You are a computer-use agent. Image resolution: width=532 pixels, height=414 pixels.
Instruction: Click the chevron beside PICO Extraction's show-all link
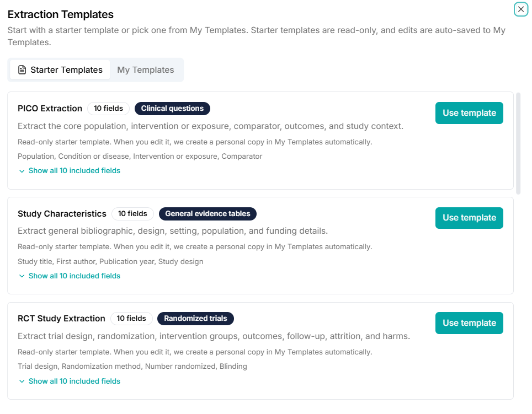point(22,171)
